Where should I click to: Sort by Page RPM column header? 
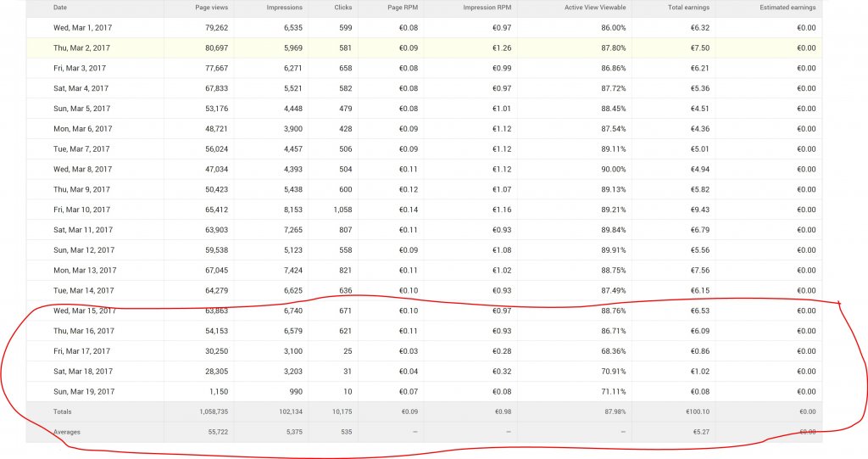point(403,7)
